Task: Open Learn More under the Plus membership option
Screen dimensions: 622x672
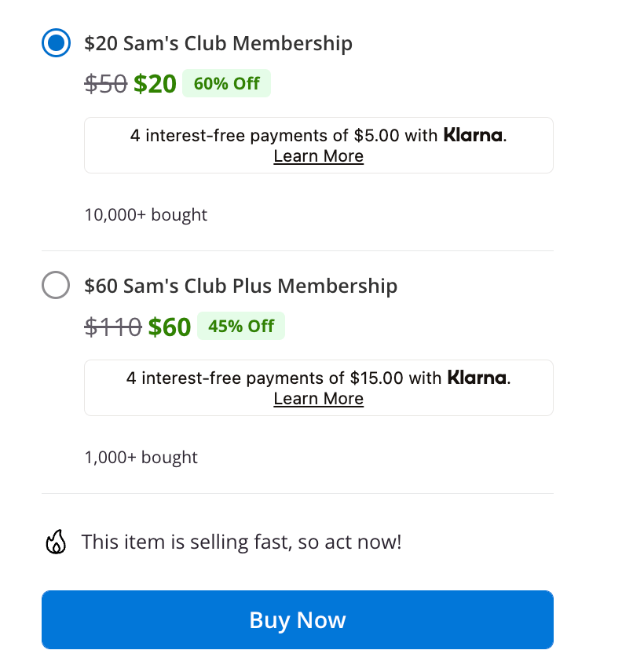Action: click(x=318, y=399)
